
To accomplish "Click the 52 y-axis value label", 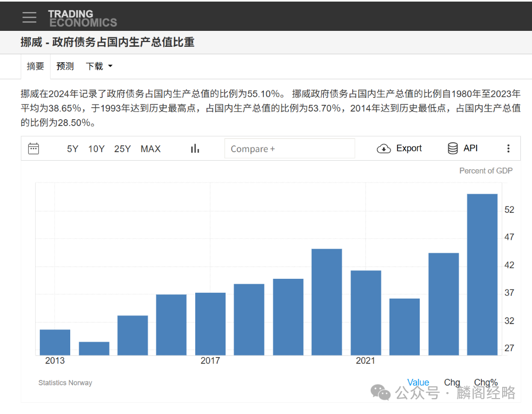I will 509,210.
